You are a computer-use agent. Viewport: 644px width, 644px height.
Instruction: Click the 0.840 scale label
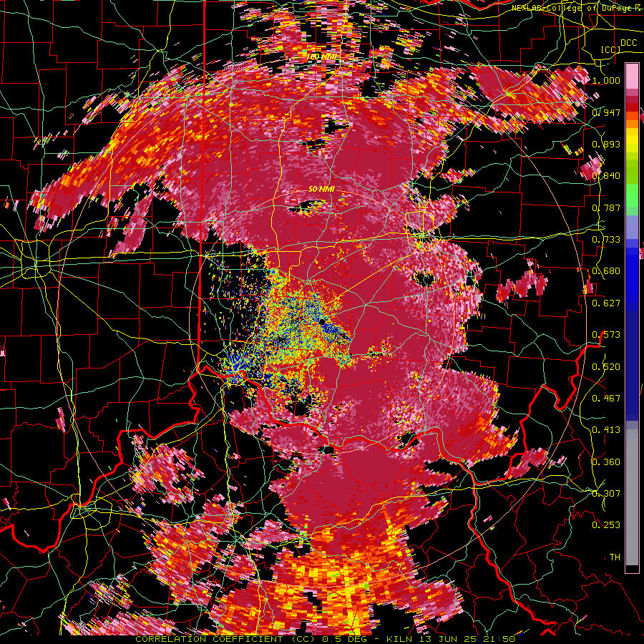606,176
